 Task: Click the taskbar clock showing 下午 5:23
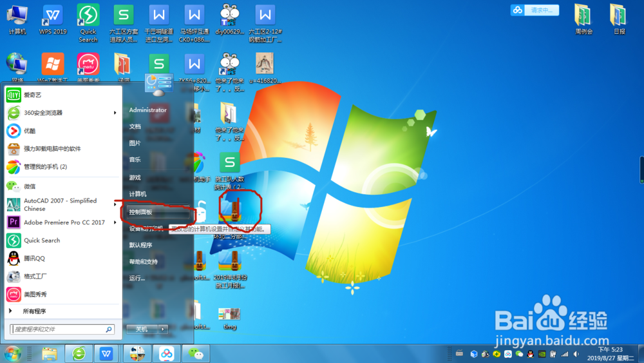pyautogui.click(x=611, y=353)
